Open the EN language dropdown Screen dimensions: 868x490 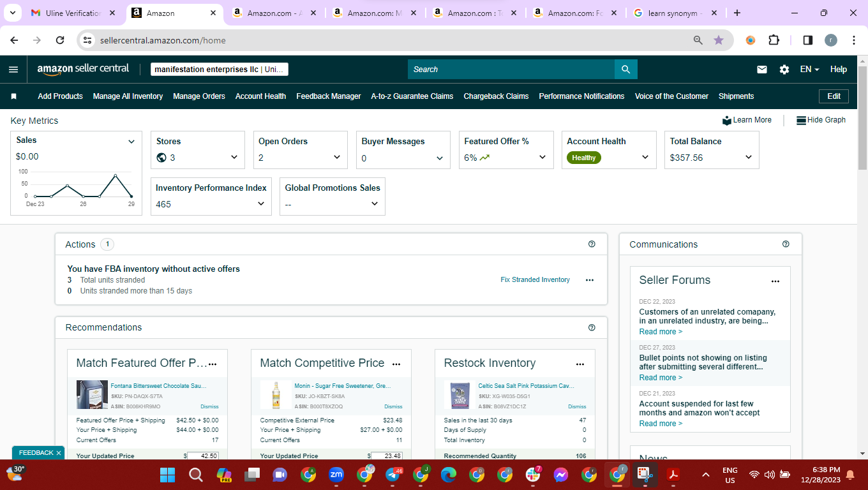pyautogui.click(x=810, y=70)
